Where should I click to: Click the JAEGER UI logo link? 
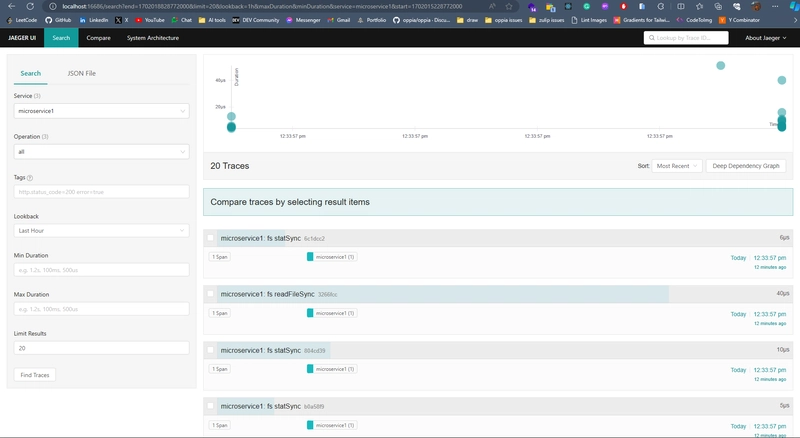click(22, 38)
